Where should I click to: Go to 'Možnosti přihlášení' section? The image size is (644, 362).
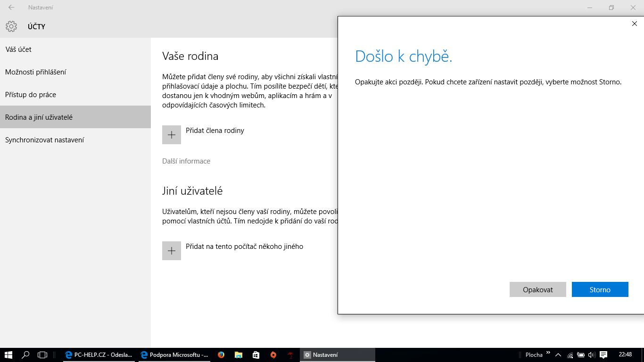[36, 72]
